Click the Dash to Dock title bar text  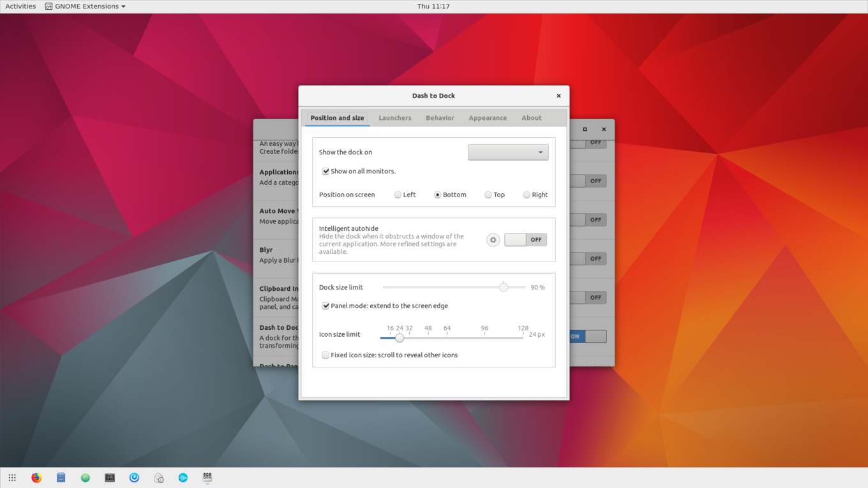433,96
